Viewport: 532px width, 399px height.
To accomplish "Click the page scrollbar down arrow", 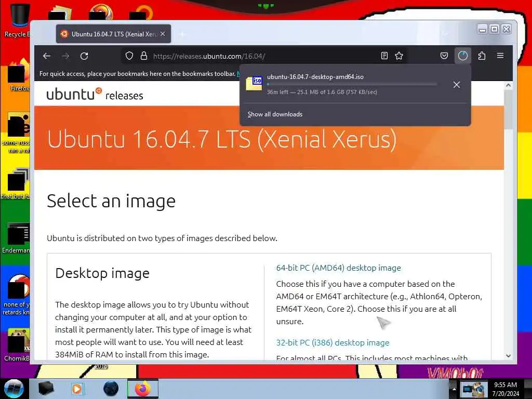I will 508,356.
